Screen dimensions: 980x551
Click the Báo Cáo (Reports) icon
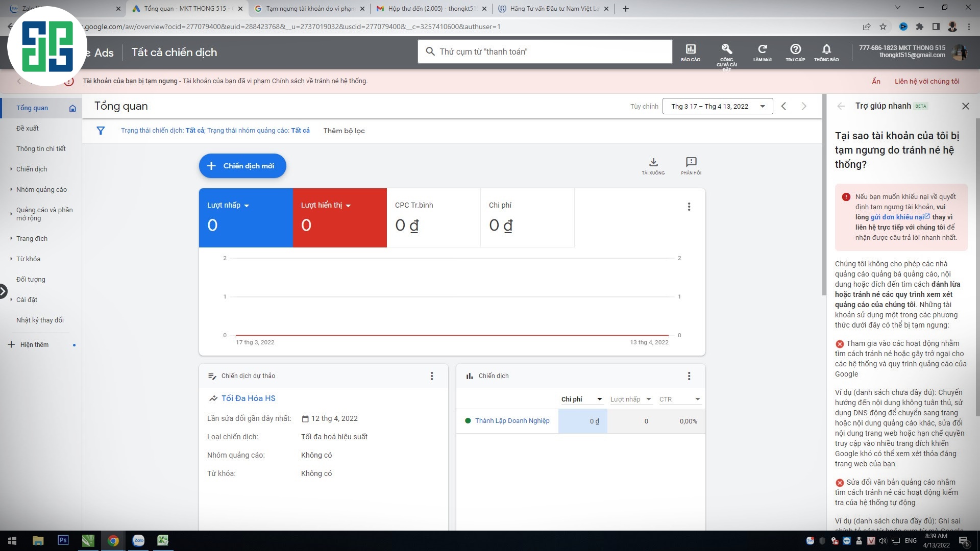(x=690, y=53)
